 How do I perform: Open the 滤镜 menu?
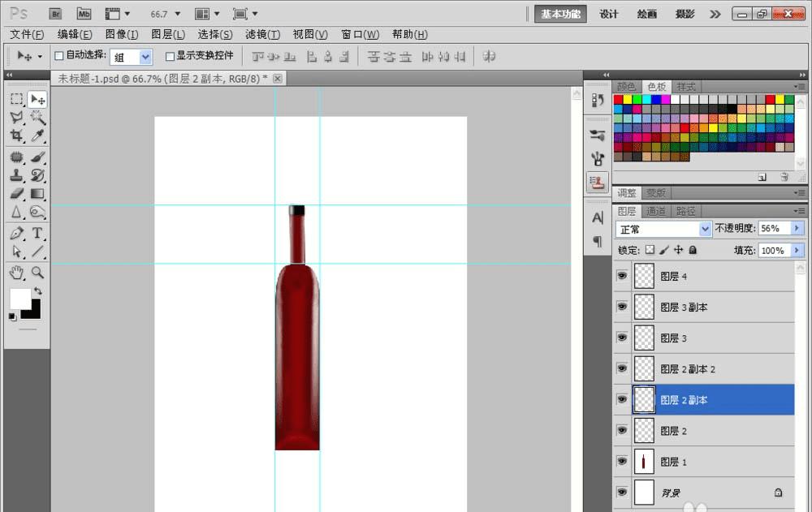coord(262,34)
